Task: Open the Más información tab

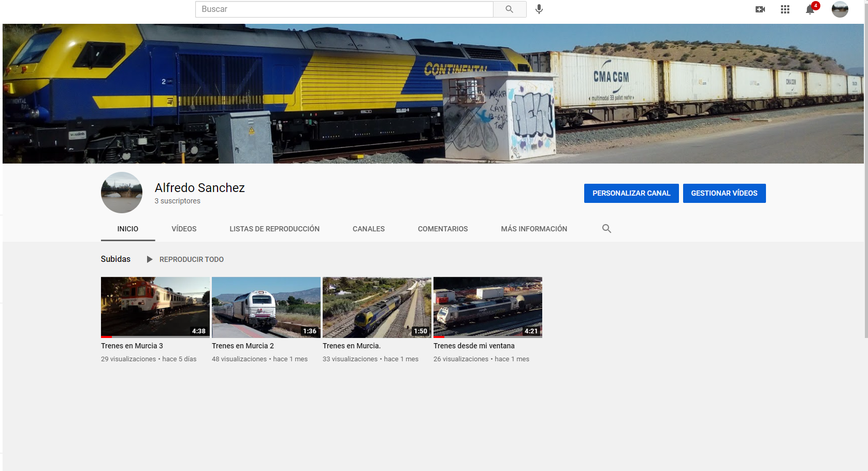Action: [534, 229]
